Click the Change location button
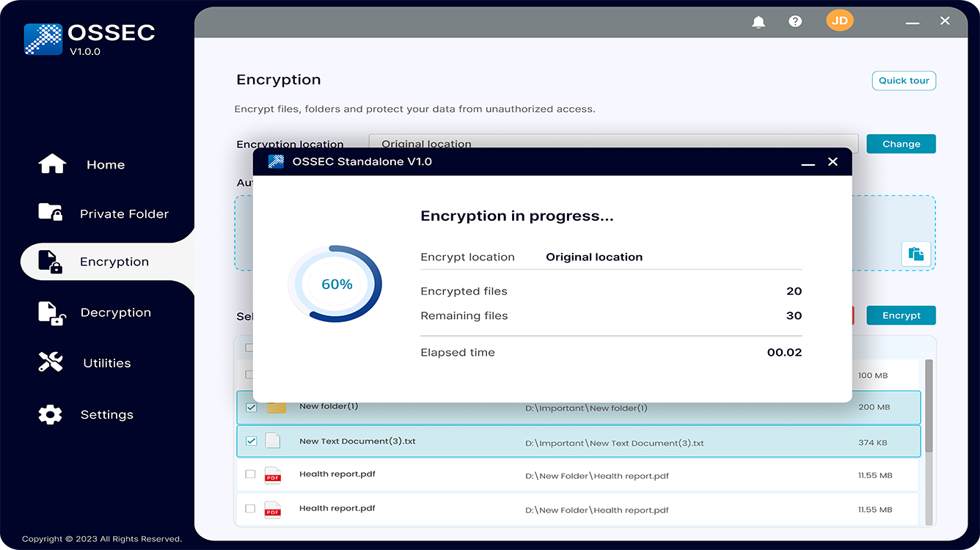This screenshot has height=550, width=980. click(x=901, y=144)
